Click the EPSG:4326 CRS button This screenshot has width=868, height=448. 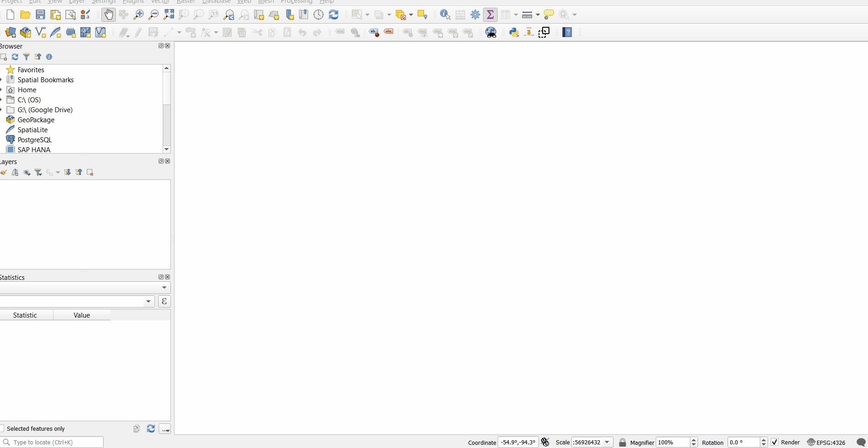click(826, 442)
